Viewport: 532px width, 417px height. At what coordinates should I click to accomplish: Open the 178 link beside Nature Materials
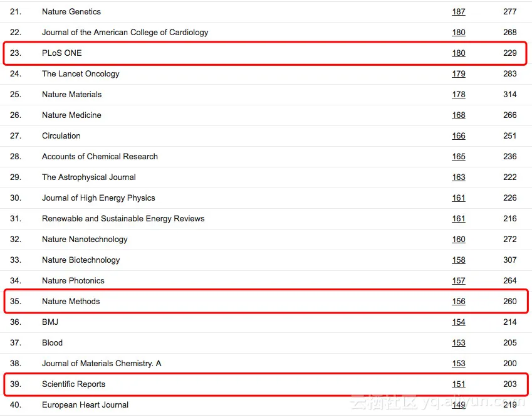pyautogui.click(x=459, y=95)
